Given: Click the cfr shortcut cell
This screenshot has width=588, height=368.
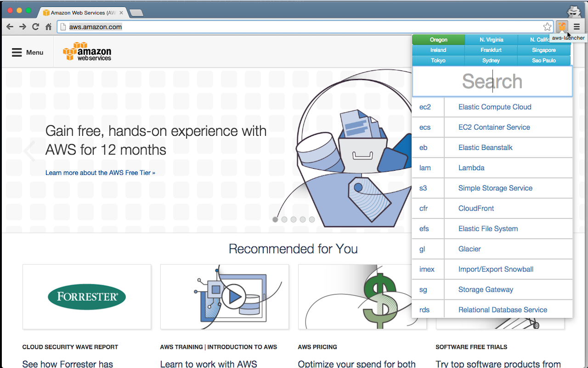Looking at the screenshot, I should point(428,208).
